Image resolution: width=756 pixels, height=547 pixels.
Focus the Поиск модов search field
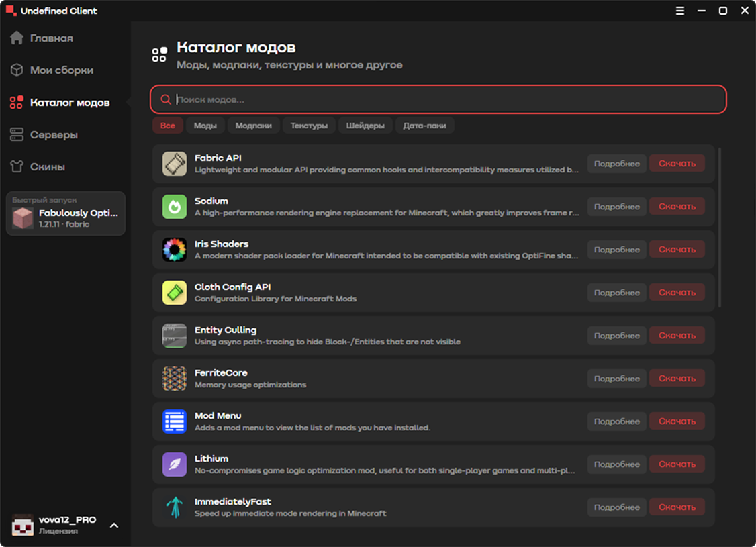[438, 99]
